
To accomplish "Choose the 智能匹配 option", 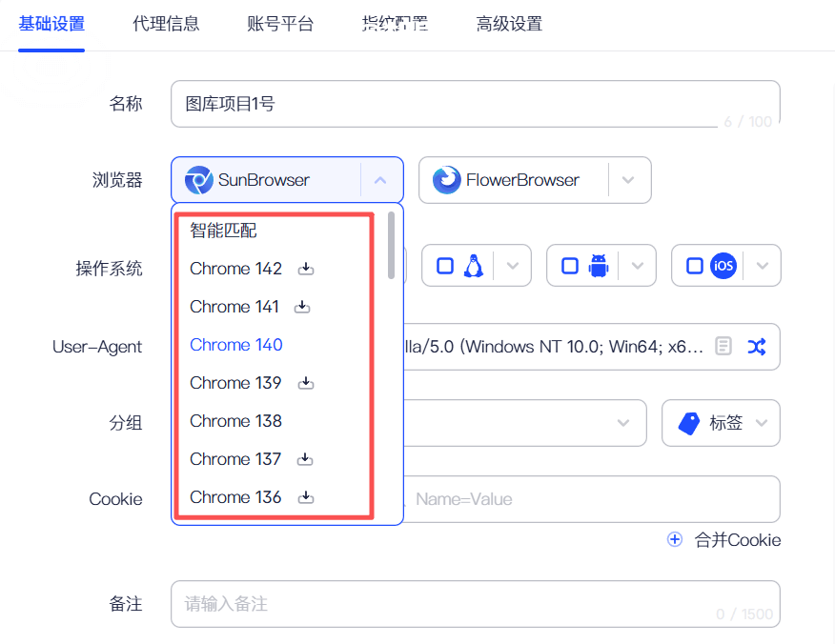I will coord(224,231).
